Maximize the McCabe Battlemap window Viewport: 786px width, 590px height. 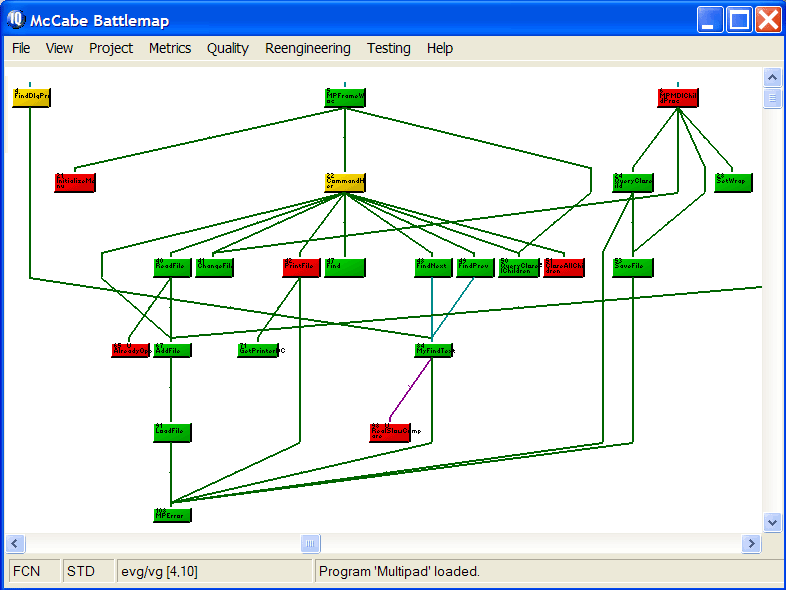point(739,20)
